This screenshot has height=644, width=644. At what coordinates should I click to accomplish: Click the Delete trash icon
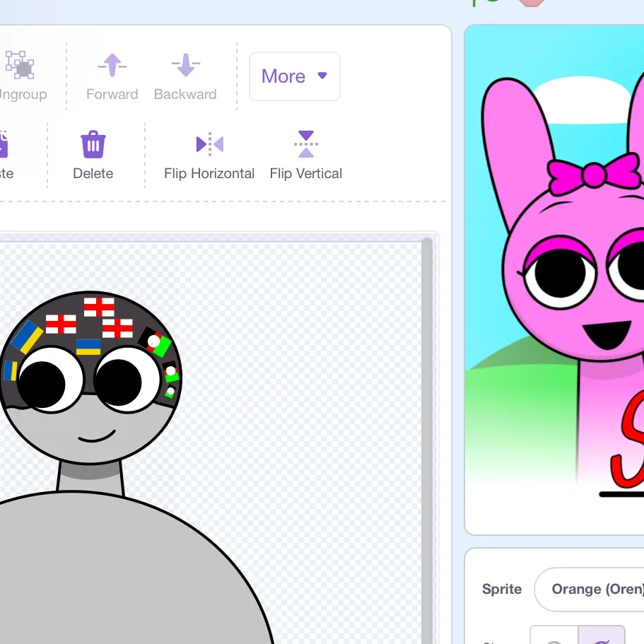pyautogui.click(x=93, y=144)
